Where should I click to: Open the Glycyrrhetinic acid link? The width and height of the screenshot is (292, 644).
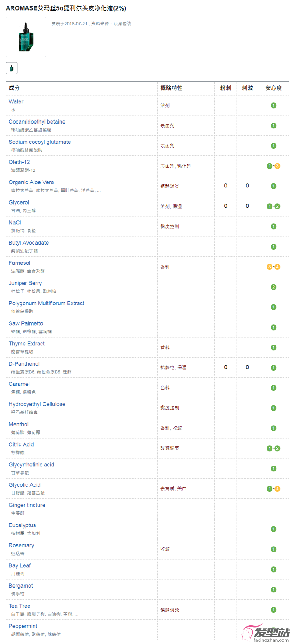pyautogui.click(x=31, y=465)
